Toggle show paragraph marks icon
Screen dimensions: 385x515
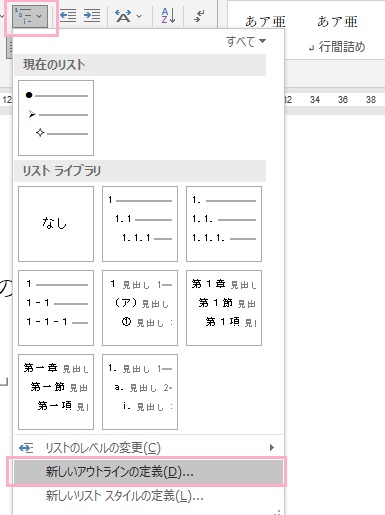point(200,16)
